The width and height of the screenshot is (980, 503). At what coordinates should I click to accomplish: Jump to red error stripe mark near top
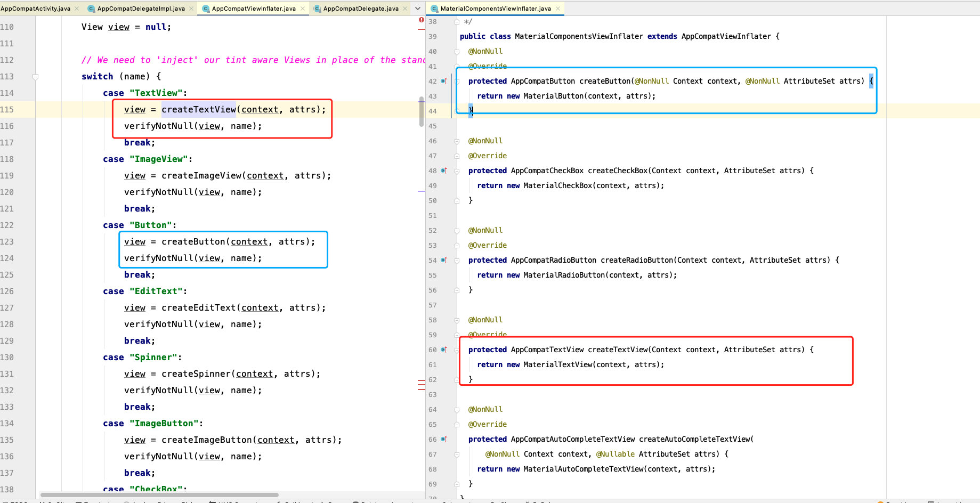tap(421, 29)
